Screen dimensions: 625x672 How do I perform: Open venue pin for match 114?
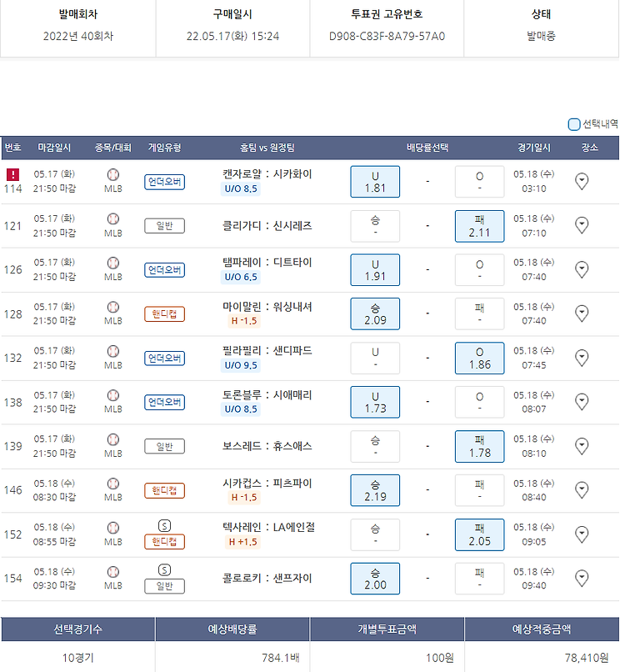[x=582, y=181]
